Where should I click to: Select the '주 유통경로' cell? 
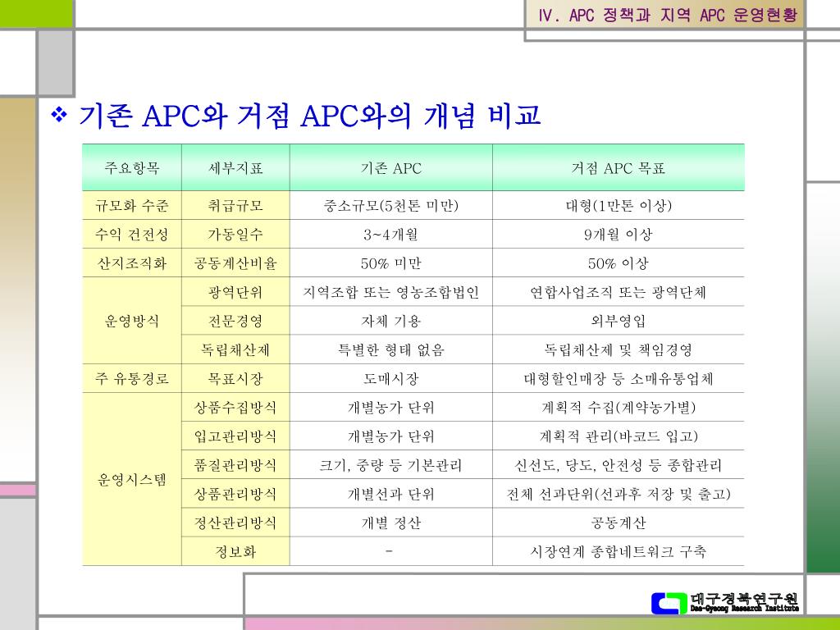pyautogui.click(x=132, y=379)
